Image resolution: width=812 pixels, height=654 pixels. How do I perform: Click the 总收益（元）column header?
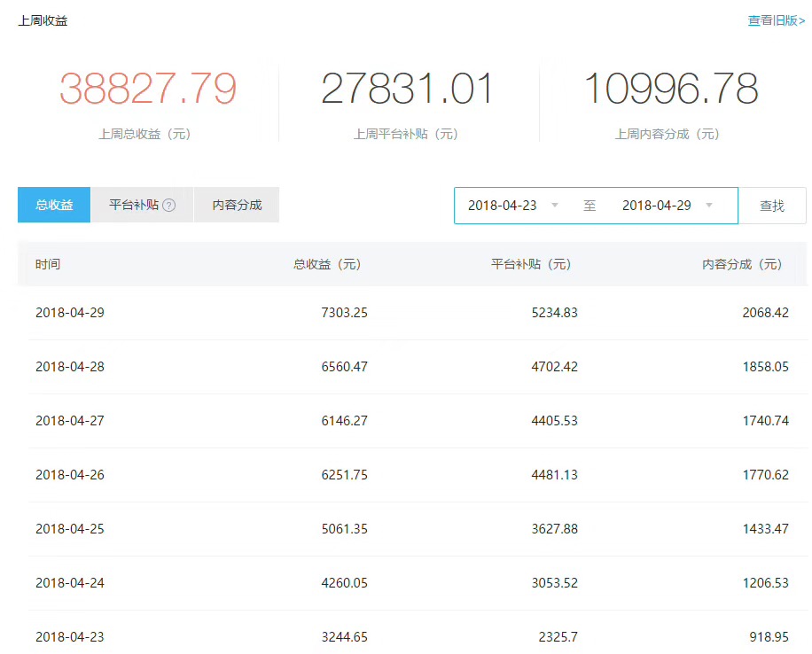pyautogui.click(x=327, y=263)
